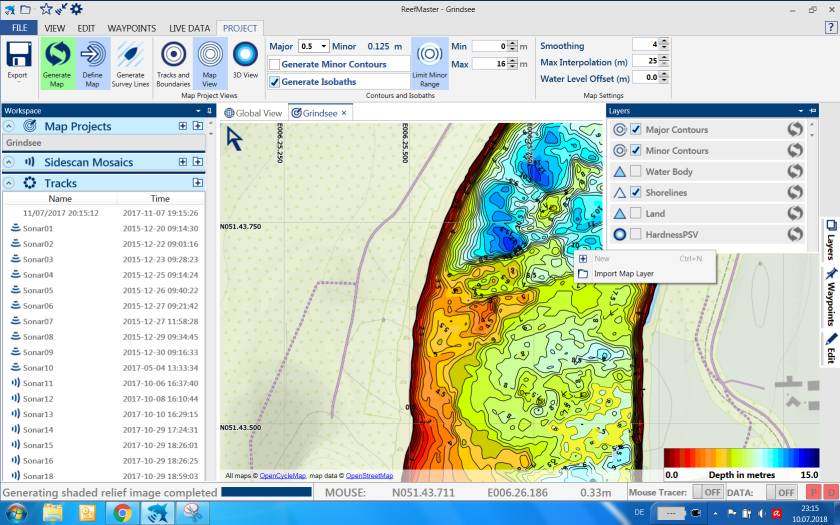Image resolution: width=840 pixels, height=525 pixels.
Task: Open the help question mark icon
Action: (x=830, y=28)
